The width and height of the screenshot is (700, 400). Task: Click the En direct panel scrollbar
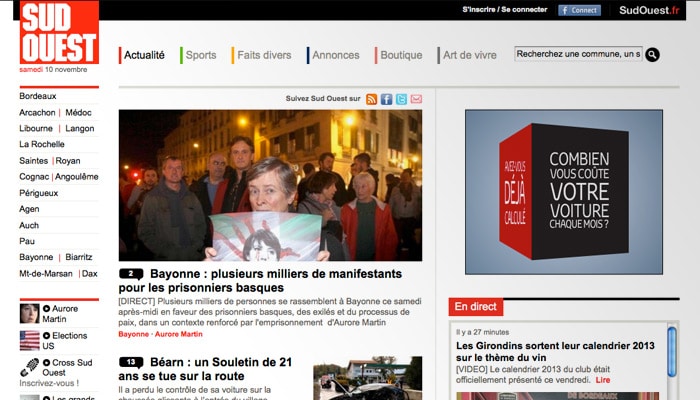pyautogui.click(x=672, y=360)
